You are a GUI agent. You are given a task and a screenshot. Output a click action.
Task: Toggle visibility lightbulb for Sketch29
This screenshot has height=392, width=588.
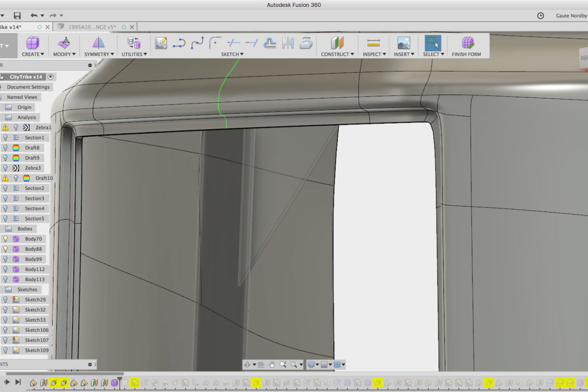click(x=5, y=299)
